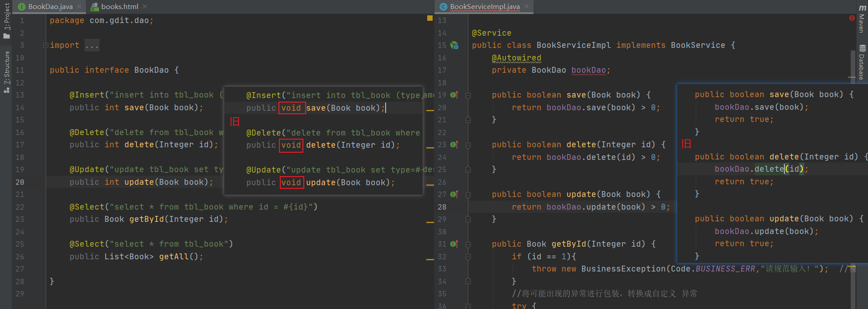This screenshot has height=309, width=868.
Task: Click the 'try' keyword on line 36
Action: pos(519,306)
